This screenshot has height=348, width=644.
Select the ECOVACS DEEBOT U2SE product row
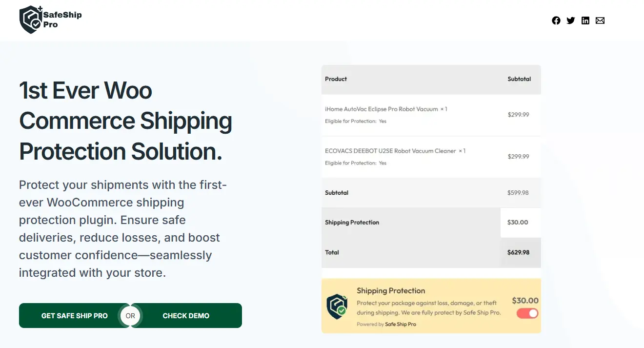click(x=431, y=157)
